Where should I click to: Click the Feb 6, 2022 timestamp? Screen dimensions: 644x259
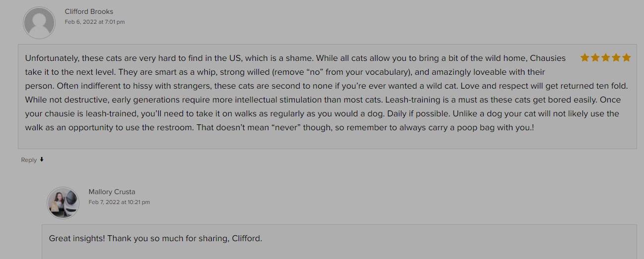tap(95, 22)
